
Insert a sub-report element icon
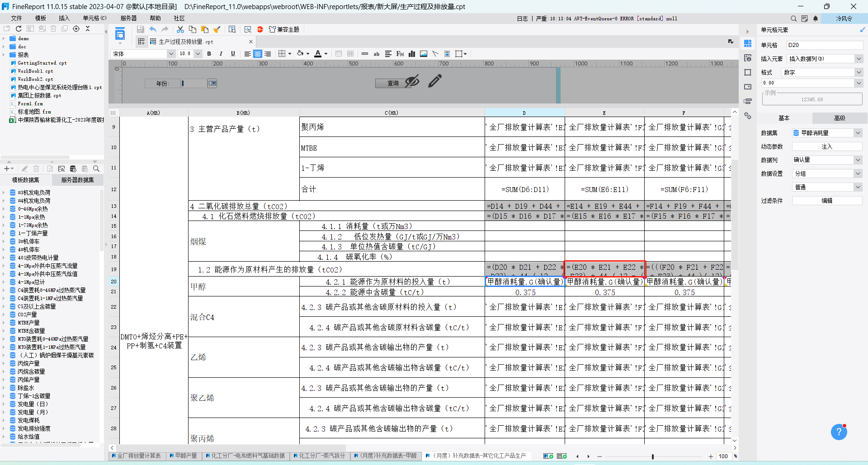[447, 54]
